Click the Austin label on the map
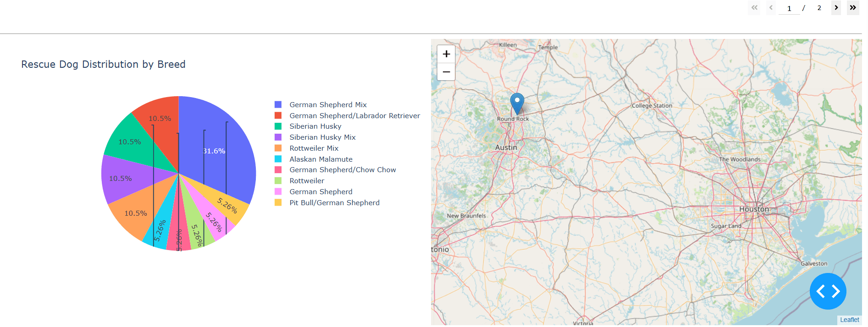The image size is (868, 327). click(x=506, y=147)
